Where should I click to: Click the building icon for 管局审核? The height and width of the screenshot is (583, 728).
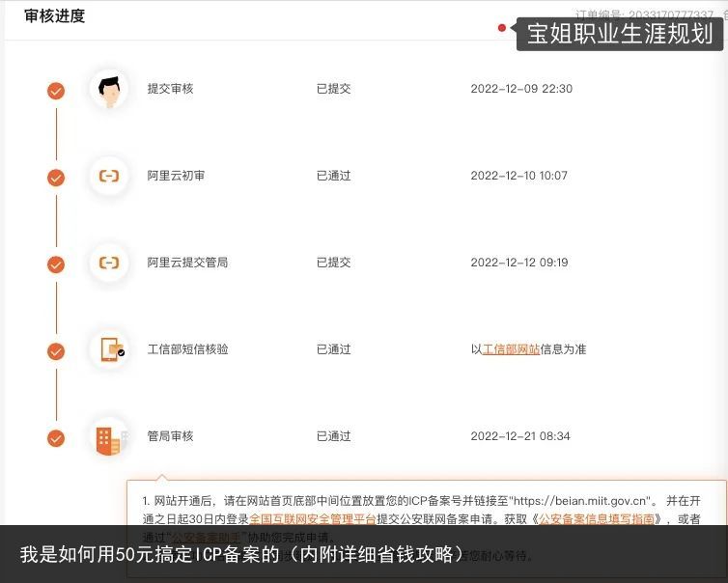click(109, 436)
